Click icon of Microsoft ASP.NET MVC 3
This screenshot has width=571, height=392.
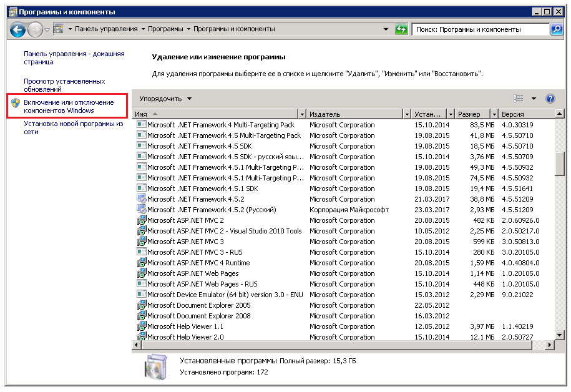coord(141,241)
